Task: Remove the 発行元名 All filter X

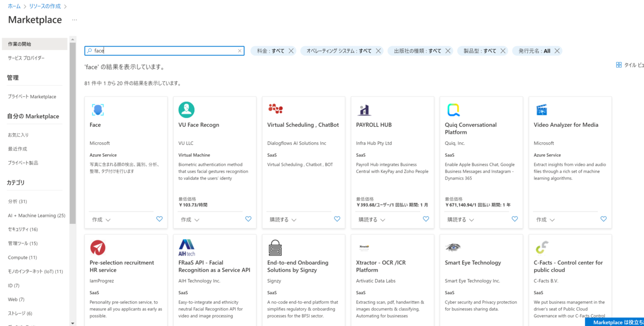Action: tap(557, 51)
